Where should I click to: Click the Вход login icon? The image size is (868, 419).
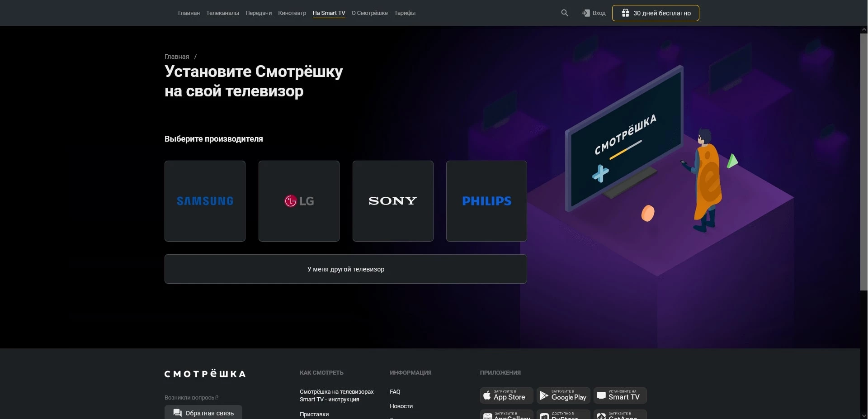pyautogui.click(x=586, y=13)
